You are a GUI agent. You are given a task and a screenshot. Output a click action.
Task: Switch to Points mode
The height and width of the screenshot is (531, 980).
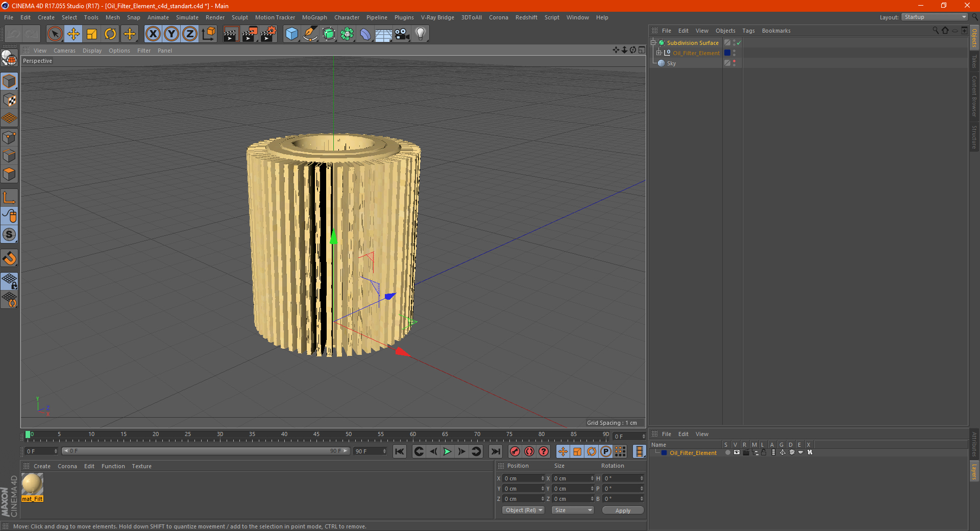coord(9,137)
